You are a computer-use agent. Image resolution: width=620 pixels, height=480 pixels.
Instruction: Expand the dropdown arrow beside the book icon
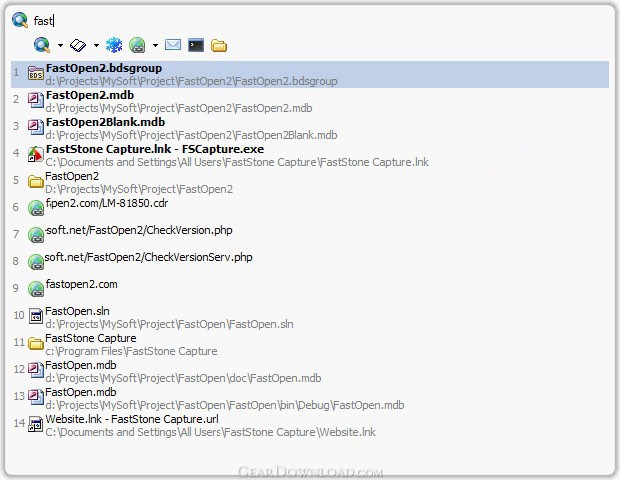(x=96, y=45)
